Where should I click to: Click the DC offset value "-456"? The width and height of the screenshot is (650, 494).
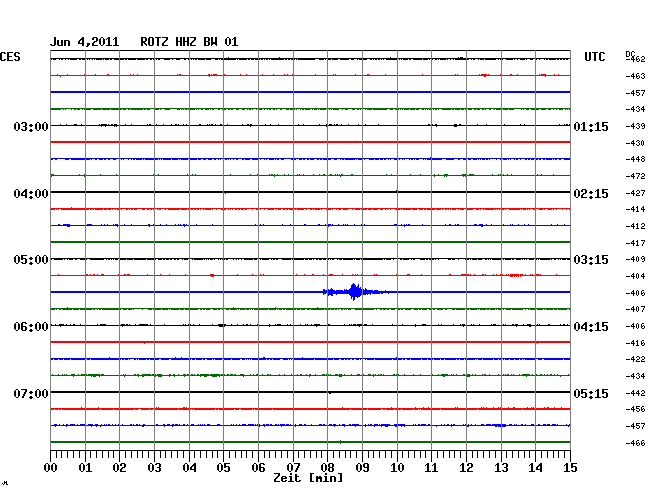tap(635, 409)
